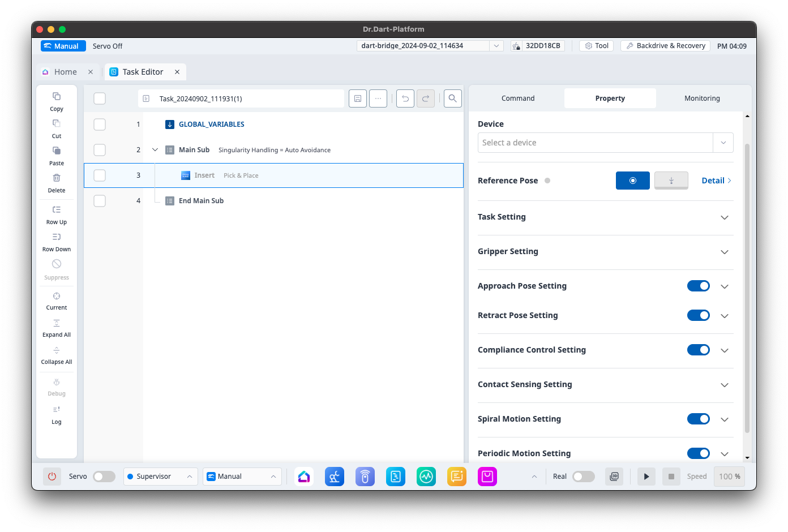Viewport: 788px width, 532px height.
Task: Open the Select a device dropdown
Action: pos(605,143)
